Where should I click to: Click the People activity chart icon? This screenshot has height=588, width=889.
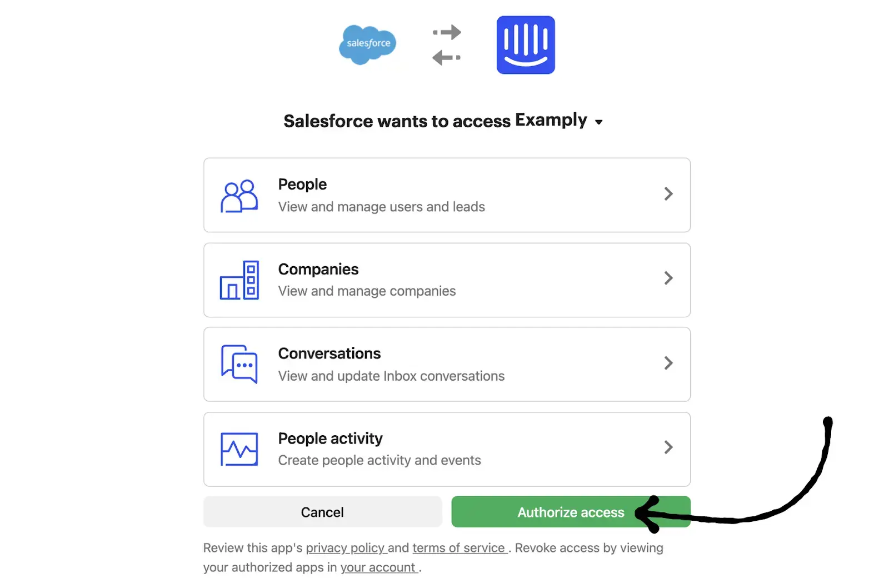pos(239,449)
